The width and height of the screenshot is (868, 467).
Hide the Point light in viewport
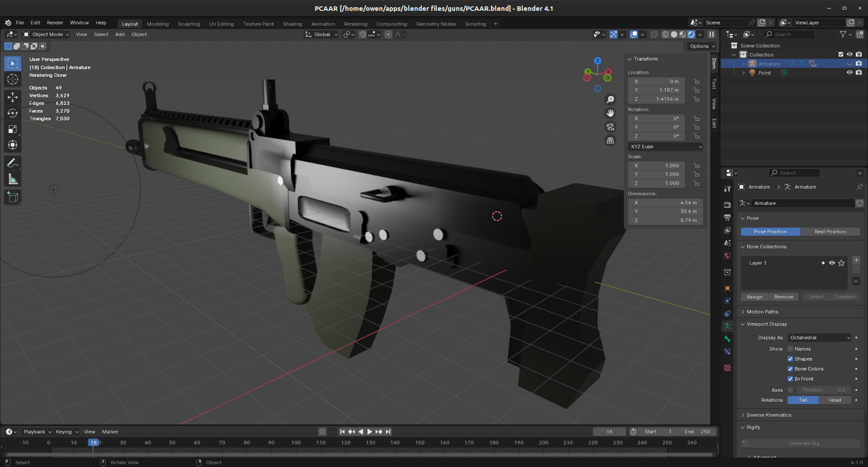click(x=849, y=72)
